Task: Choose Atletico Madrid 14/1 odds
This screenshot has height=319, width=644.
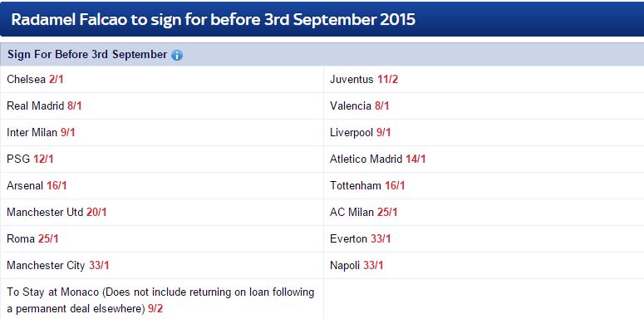Action: (x=416, y=159)
